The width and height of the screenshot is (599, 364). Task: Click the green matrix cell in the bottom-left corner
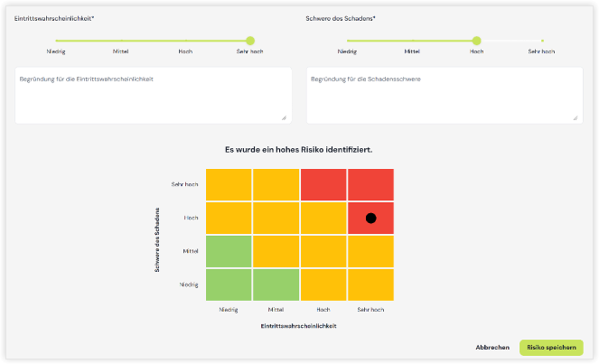pos(229,285)
